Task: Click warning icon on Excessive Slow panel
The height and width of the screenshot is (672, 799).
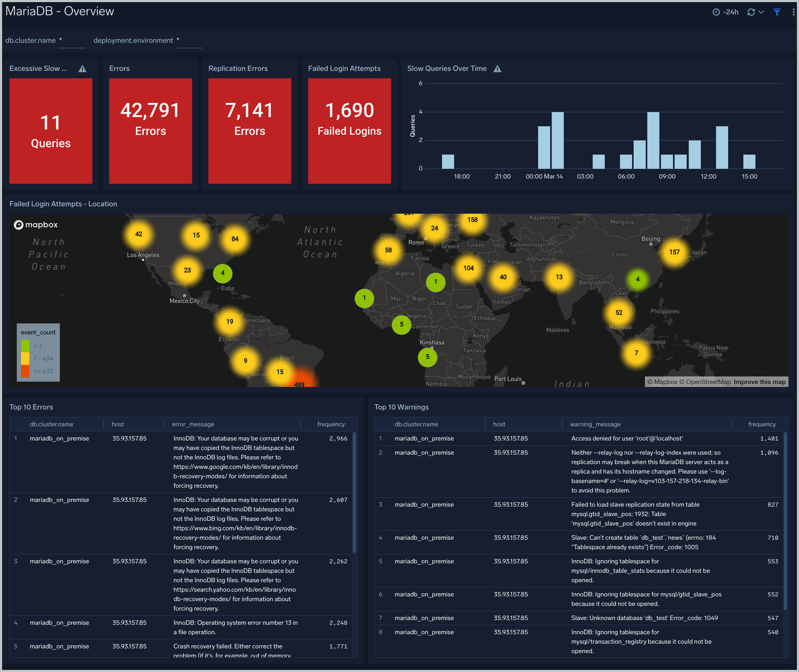Action: point(82,69)
